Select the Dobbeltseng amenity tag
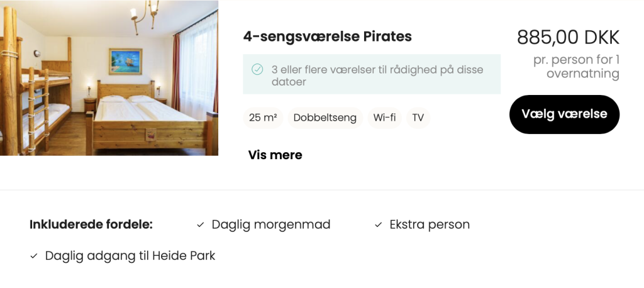Screen dimensions: 644x288 coord(325,118)
